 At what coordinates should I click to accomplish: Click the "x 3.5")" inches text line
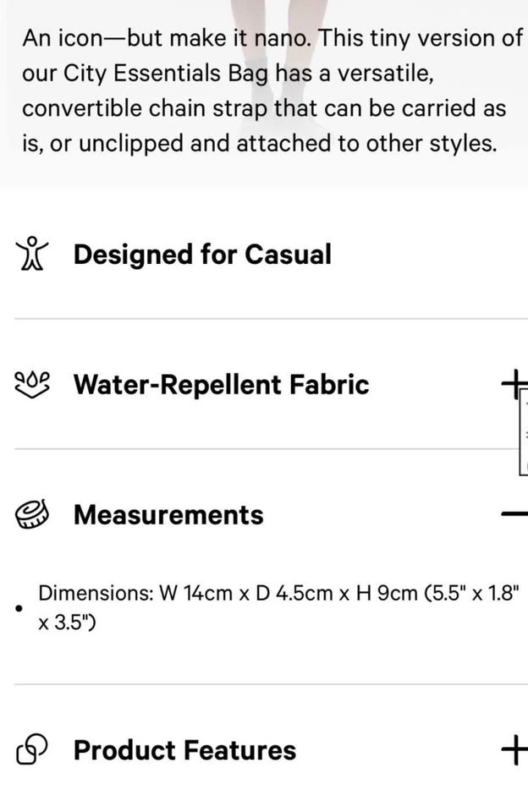(67, 623)
